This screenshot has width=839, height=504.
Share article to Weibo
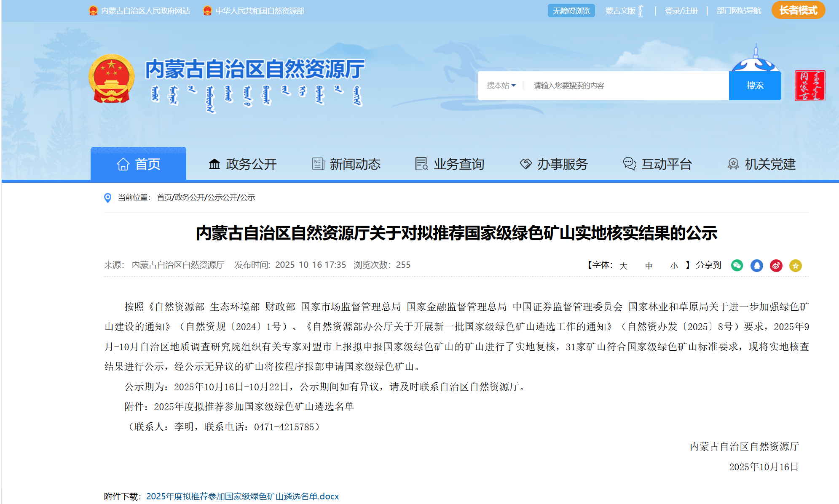[x=776, y=265]
